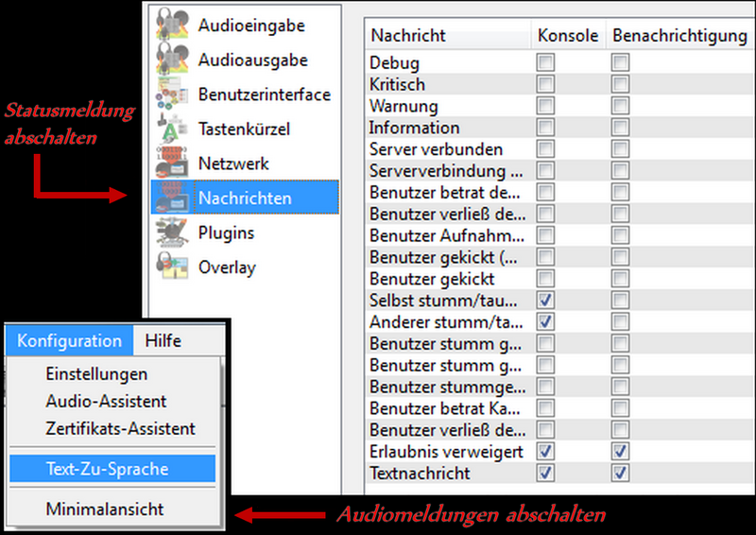This screenshot has width=756, height=535.
Task: Open the Zertifikats-Assistent menu entry
Action: 121,428
